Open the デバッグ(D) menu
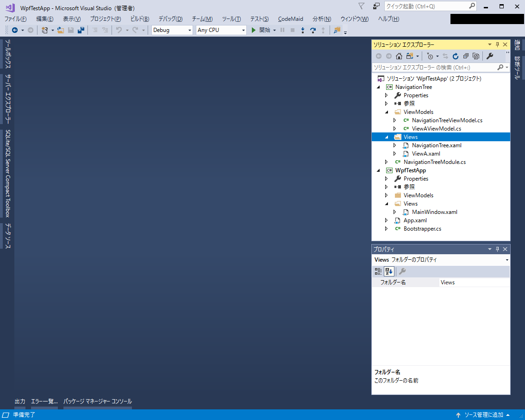The height and width of the screenshot is (420, 525). pyautogui.click(x=170, y=19)
